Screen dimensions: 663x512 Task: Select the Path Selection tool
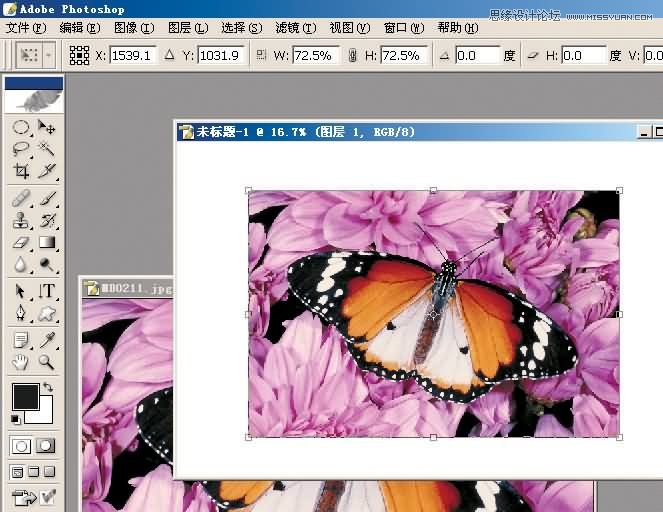(21, 291)
